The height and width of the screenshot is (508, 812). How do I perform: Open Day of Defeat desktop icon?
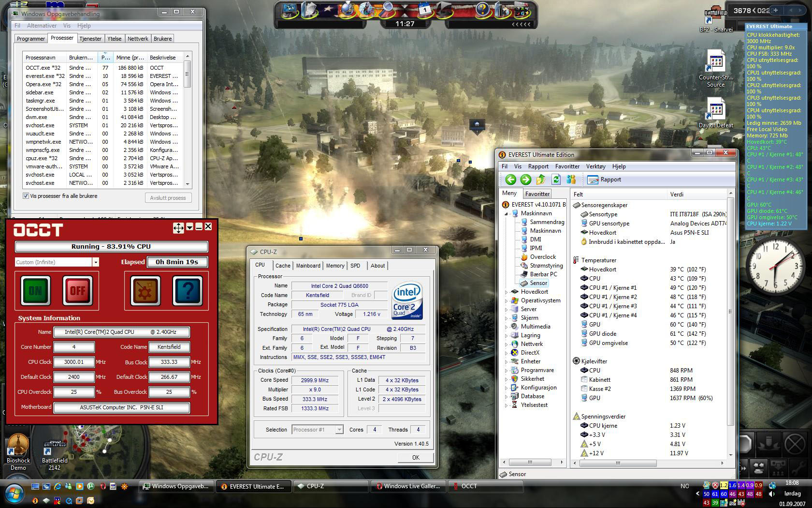(x=716, y=113)
